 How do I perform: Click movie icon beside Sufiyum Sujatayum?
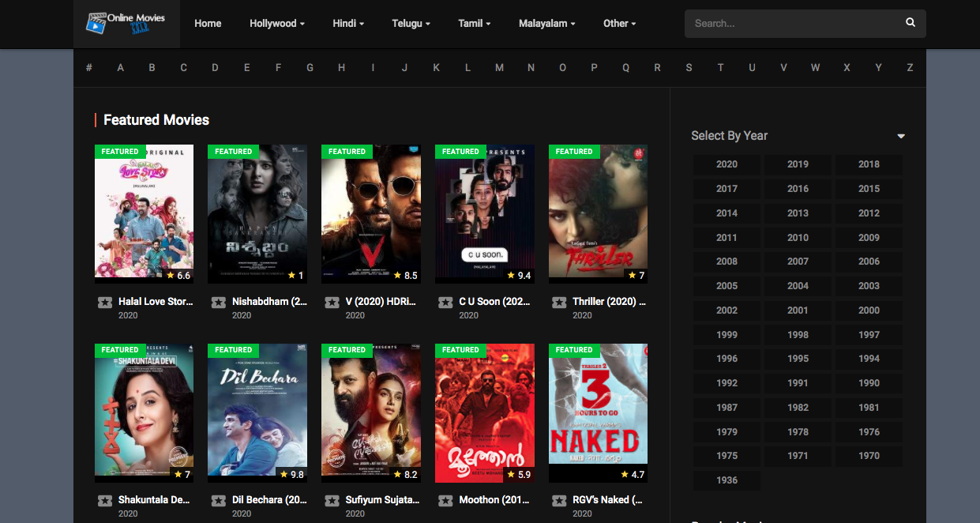pyautogui.click(x=332, y=500)
